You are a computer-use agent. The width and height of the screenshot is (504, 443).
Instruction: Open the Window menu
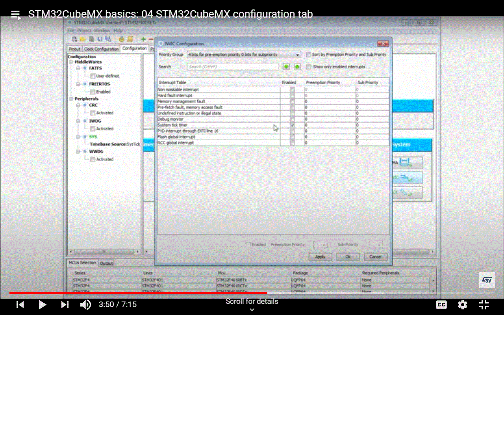102,30
